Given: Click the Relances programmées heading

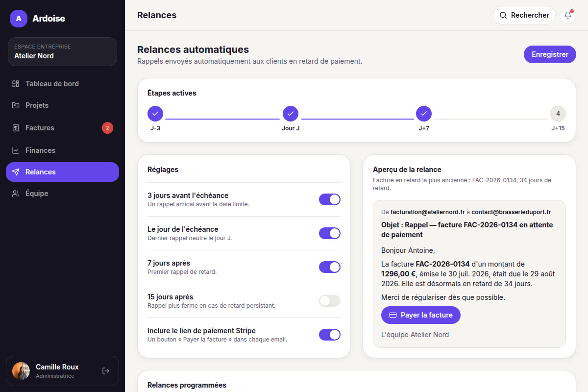Looking at the screenshot, I should 187,385.
